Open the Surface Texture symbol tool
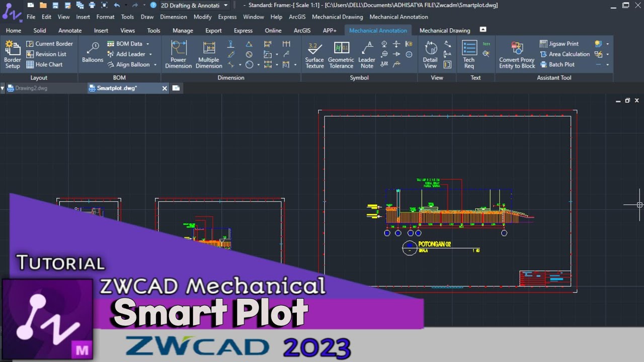This screenshot has width=644, height=362. [x=314, y=55]
